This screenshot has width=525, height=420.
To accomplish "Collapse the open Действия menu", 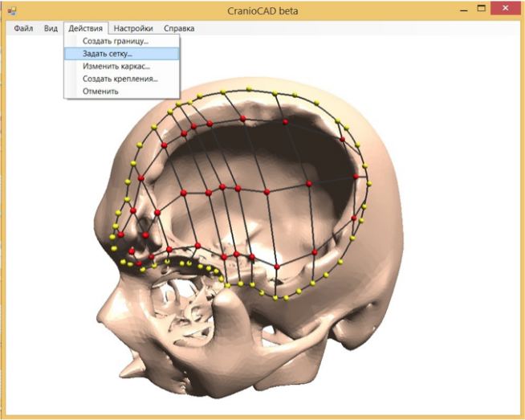I will tap(86, 28).
